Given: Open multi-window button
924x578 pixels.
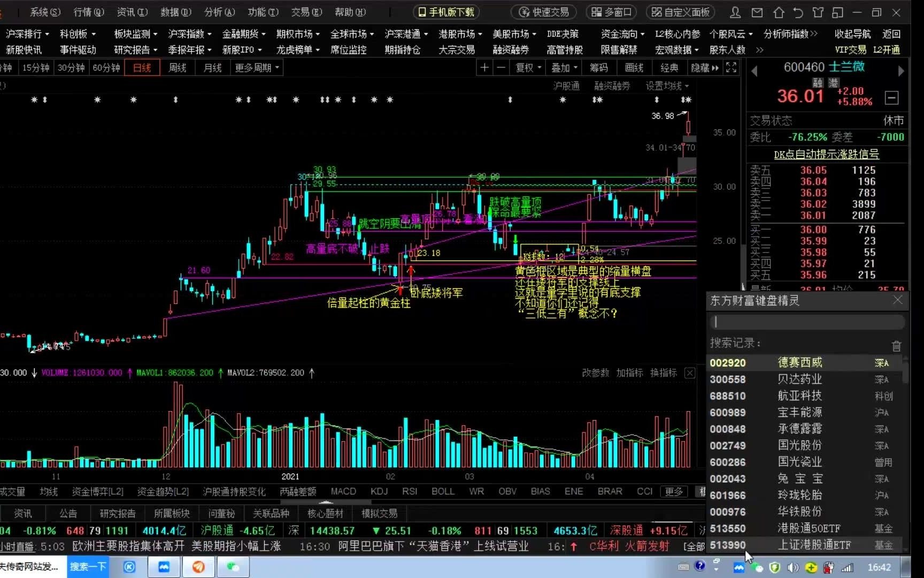Looking at the screenshot, I should click(611, 12).
